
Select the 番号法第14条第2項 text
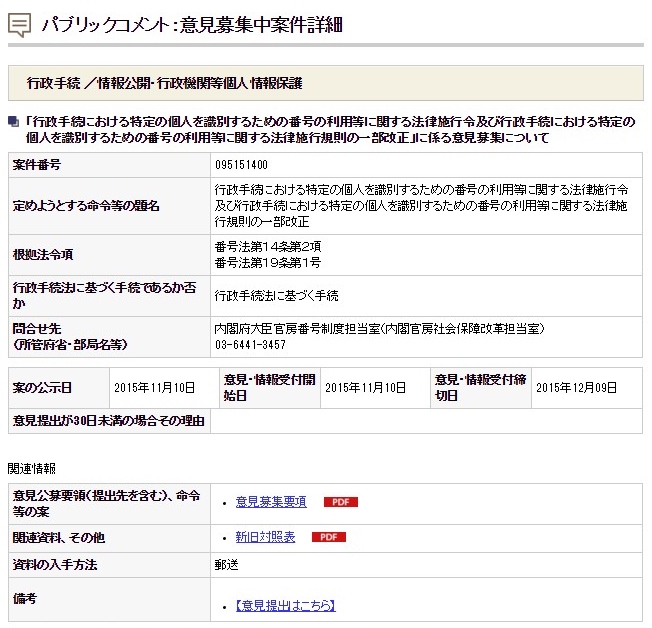pos(267,247)
